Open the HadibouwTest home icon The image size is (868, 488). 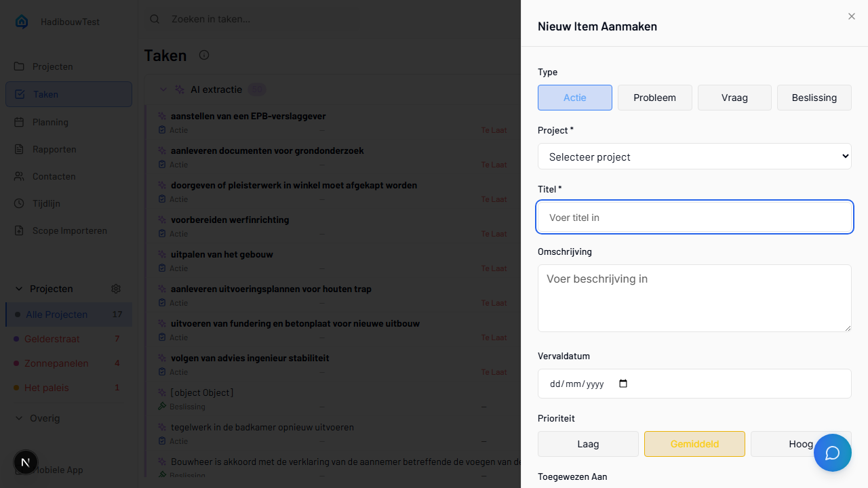[x=21, y=21]
